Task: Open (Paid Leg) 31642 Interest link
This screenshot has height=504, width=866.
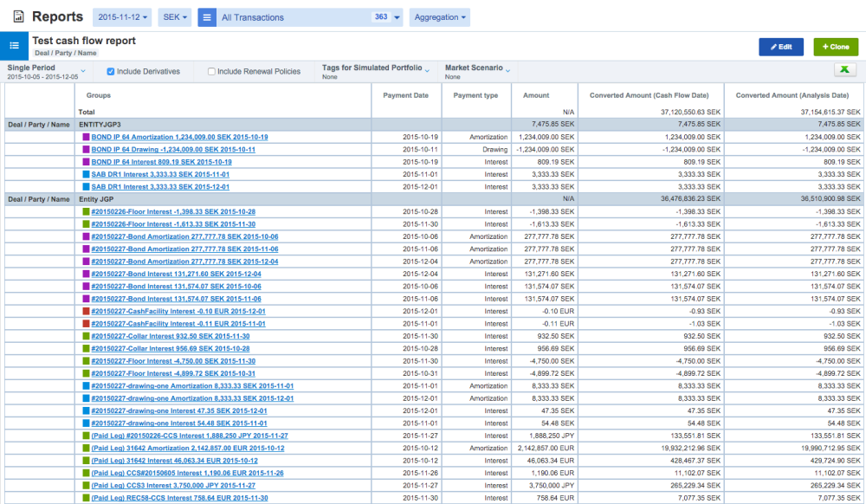Action: coord(175,461)
